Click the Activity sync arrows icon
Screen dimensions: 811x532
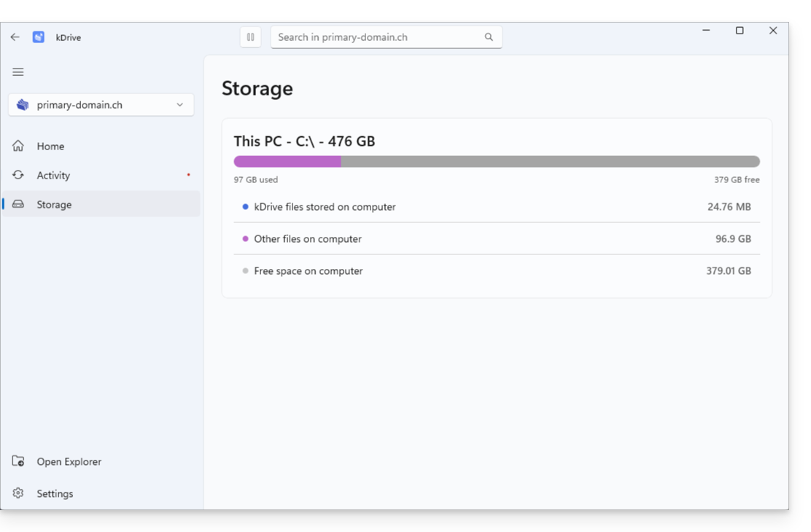18,175
